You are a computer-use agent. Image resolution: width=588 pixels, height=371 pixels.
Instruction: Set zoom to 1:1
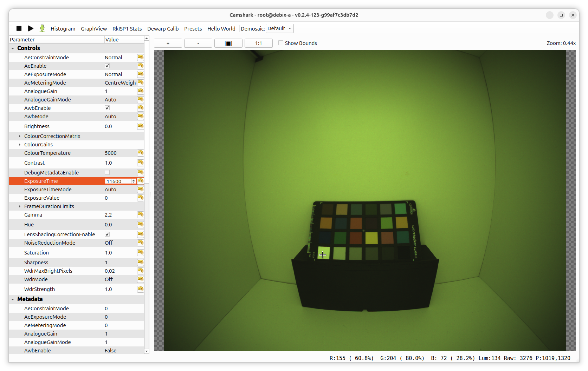point(259,43)
